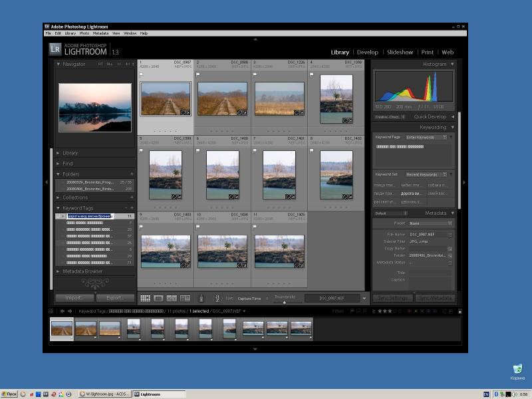The image size is (532, 399).
Task: Click filmstrip grid icon at far left
Action: point(51,311)
